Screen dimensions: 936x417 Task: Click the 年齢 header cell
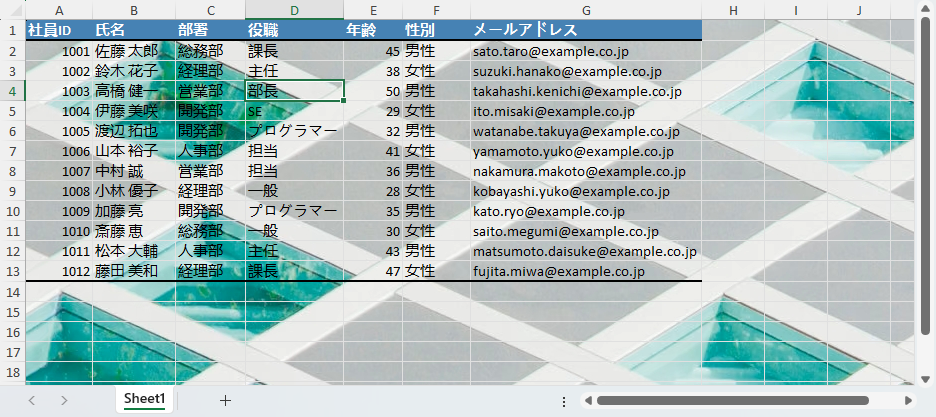click(x=373, y=30)
